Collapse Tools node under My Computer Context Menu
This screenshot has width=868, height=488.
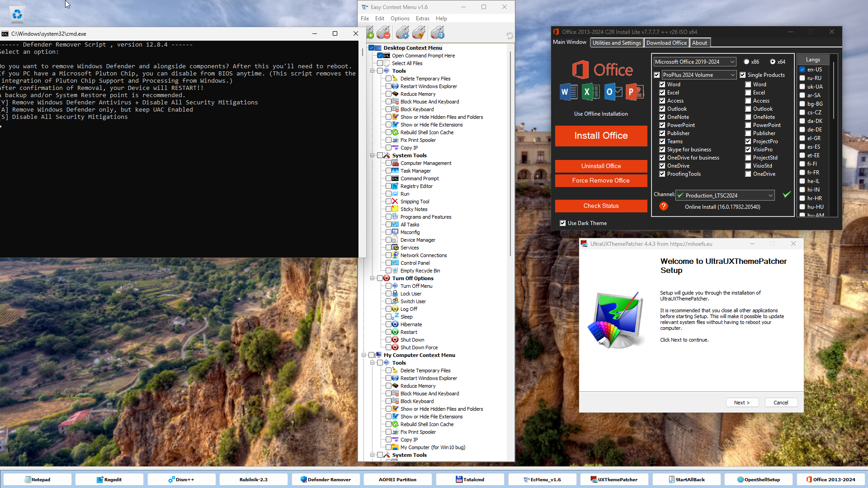click(x=373, y=363)
